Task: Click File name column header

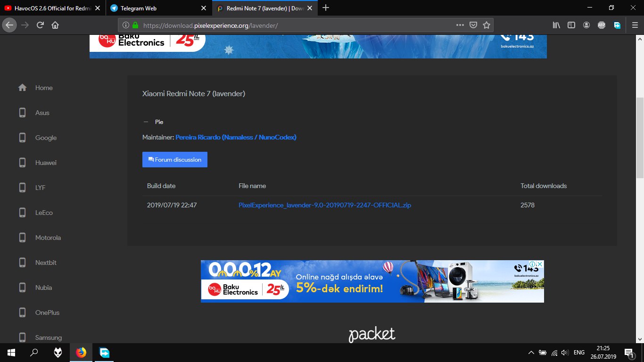Action: click(252, 186)
